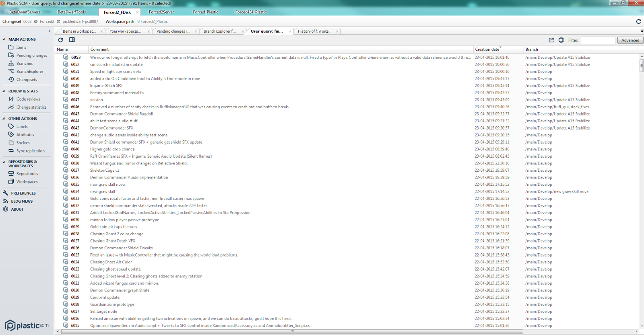Switch to Forced_Plastic workspace tab
This screenshot has width=644, height=335.
click(x=205, y=12)
